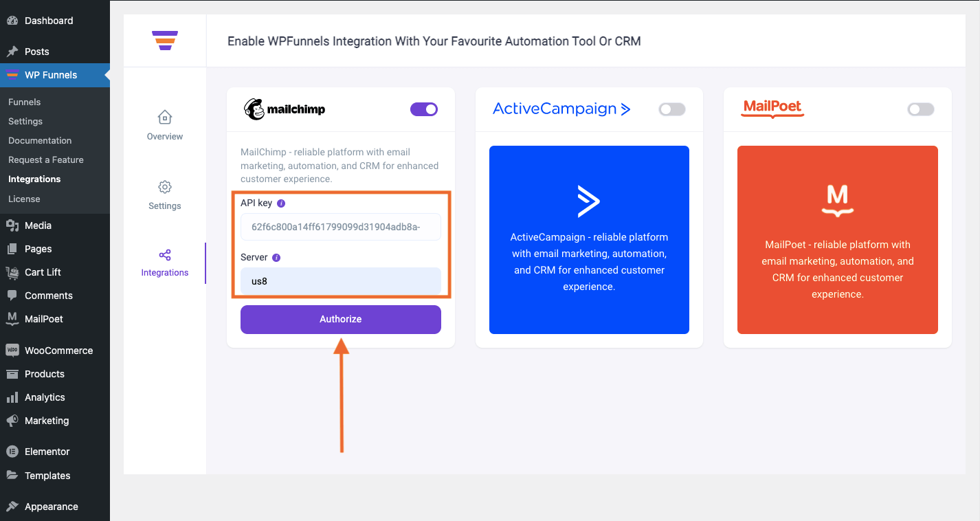Image resolution: width=980 pixels, height=521 pixels.
Task: Select Integrations in WP Funnels submenu
Action: [x=34, y=179]
